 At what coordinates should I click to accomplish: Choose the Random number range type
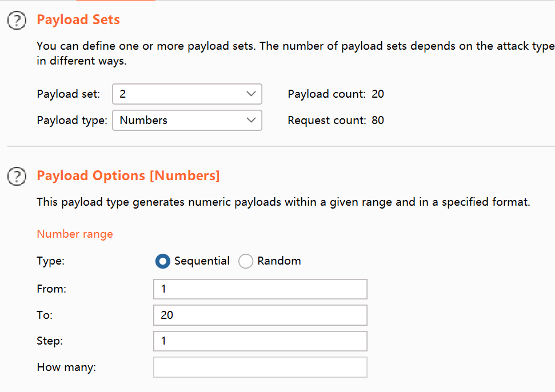point(246,261)
